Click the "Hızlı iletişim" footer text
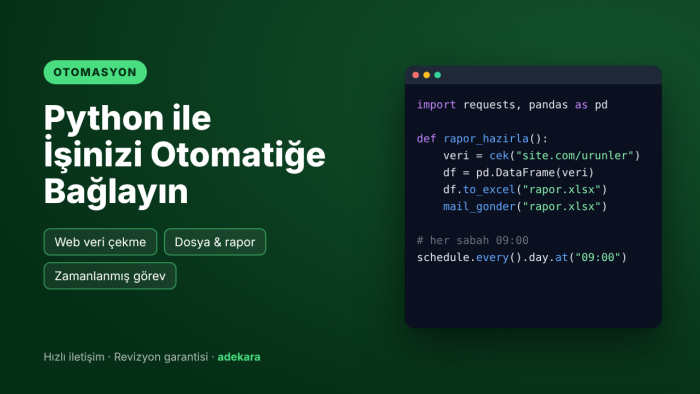 [74, 357]
